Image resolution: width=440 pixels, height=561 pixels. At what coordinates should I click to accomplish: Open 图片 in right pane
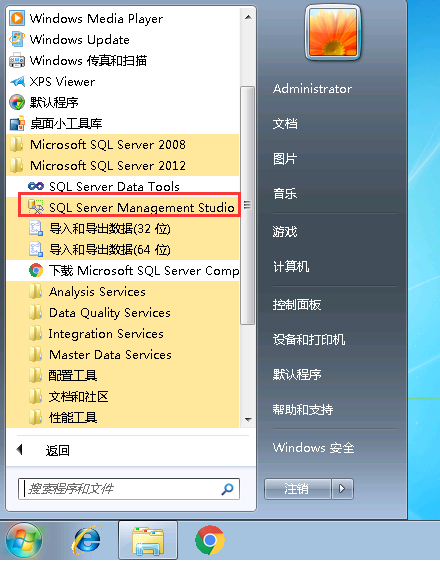[285, 159]
